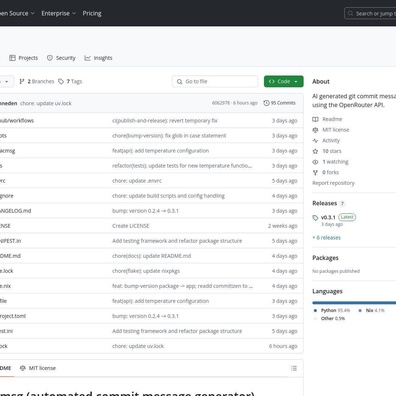Screen dimensions: 396x396
Task: Open the Security tab
Action: pyautogui.click(x=61, y=58)
